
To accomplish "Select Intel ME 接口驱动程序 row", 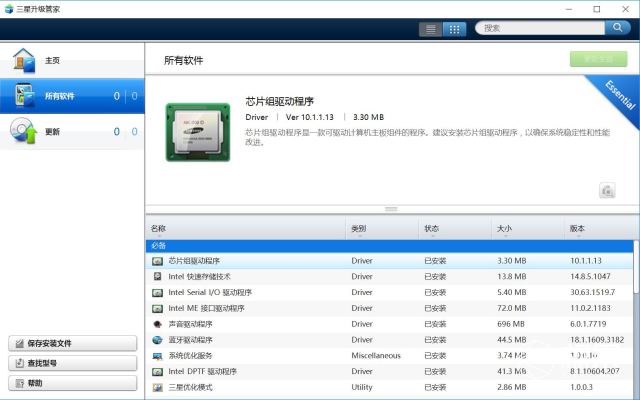I will pos(389,308).
